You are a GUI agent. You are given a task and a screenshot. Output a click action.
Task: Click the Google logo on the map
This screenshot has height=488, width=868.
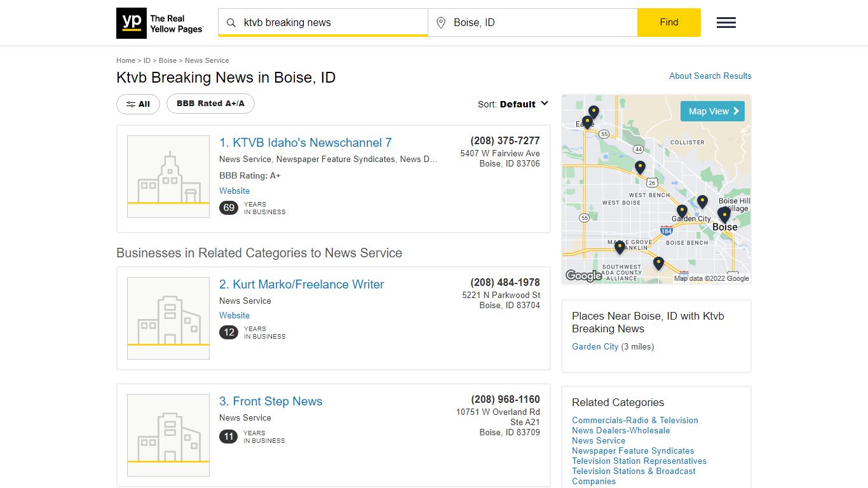(583, 276)
